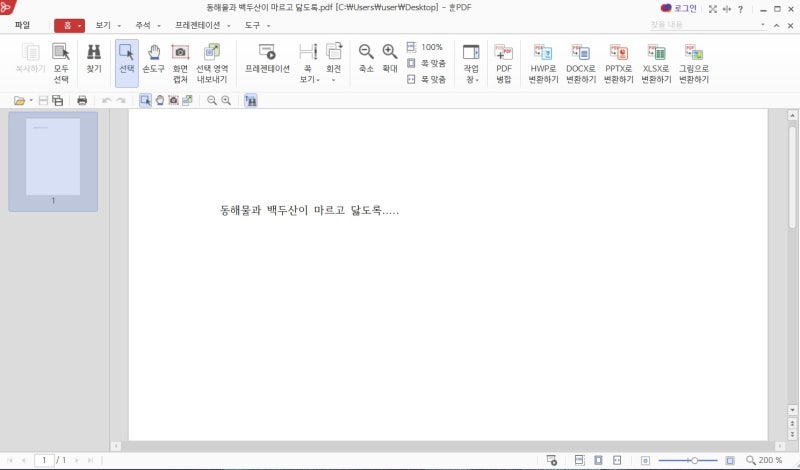The height and width of the screenshot is (470, 800).
Task: Select all with the 모두 선택 ribbon icon
Action: coord(61,63)
